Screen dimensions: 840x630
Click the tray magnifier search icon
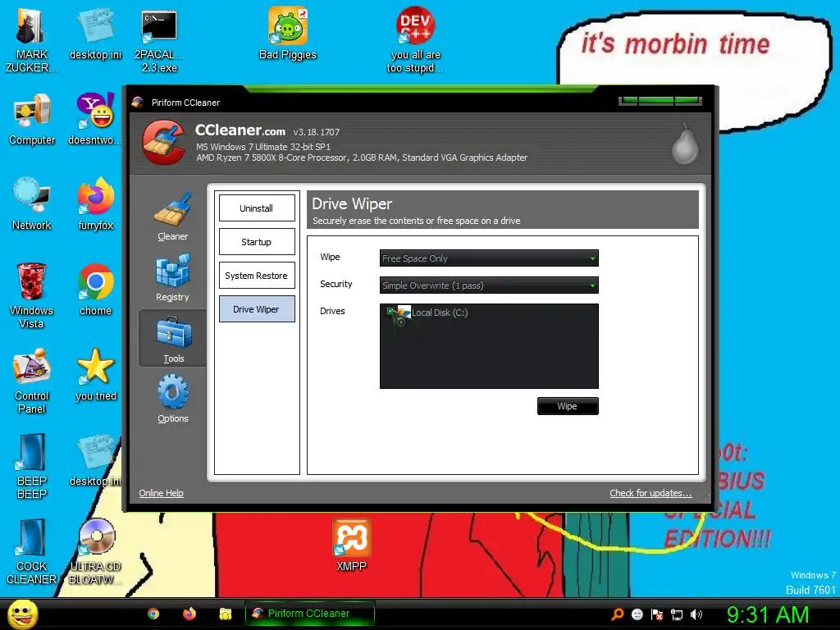618,614
